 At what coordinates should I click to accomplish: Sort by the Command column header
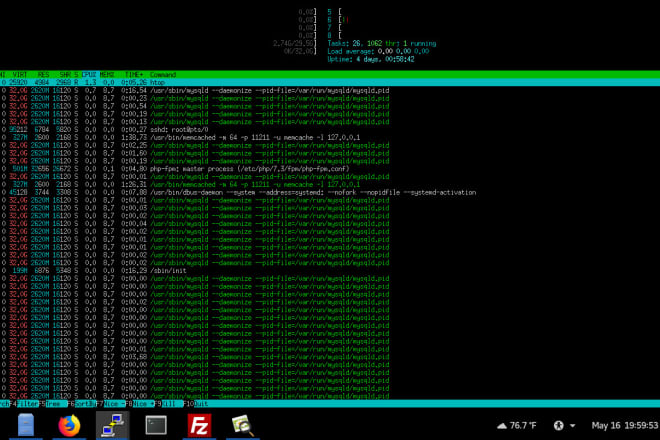[163, 75]
